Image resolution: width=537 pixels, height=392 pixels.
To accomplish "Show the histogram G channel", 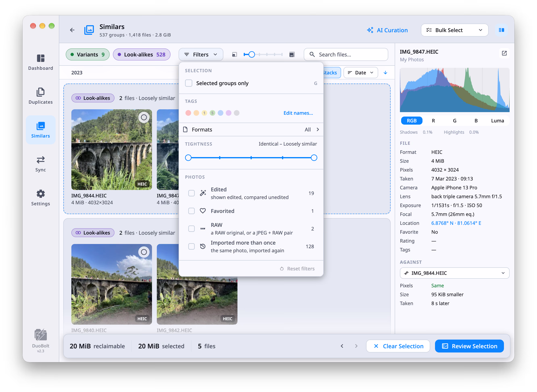I will [455, 121].
